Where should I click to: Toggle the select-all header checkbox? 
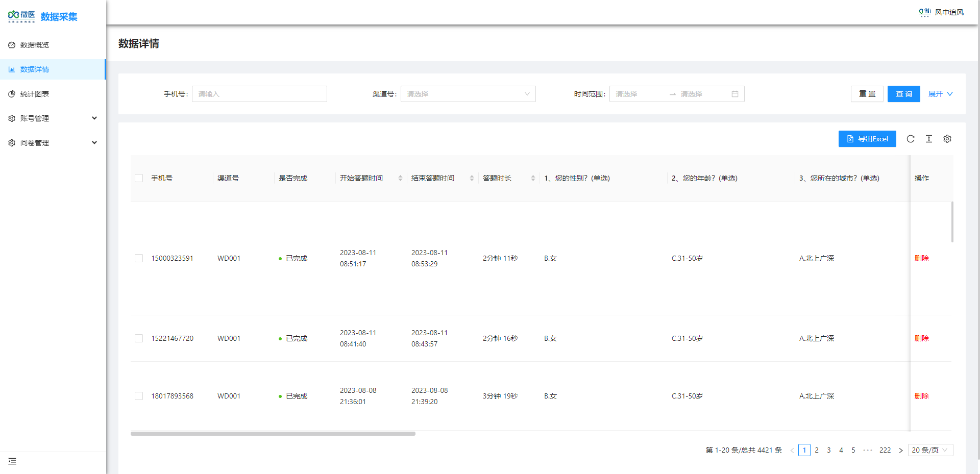[x=139, y=178]
